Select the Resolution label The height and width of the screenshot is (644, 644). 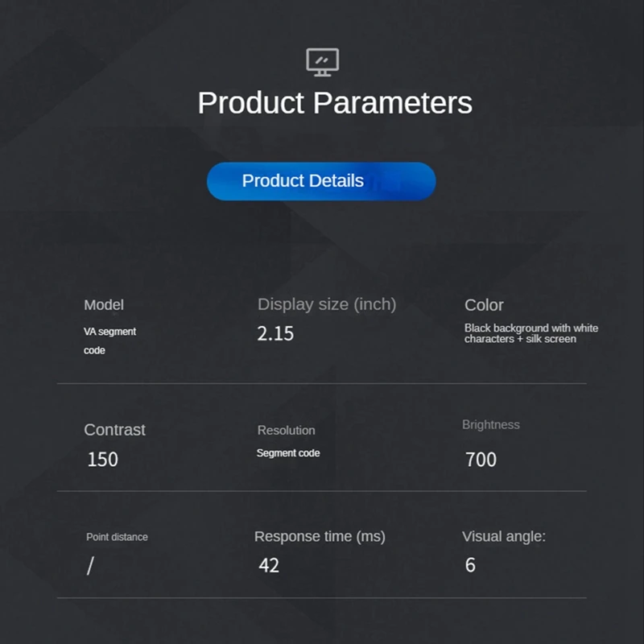click(286, 431)
